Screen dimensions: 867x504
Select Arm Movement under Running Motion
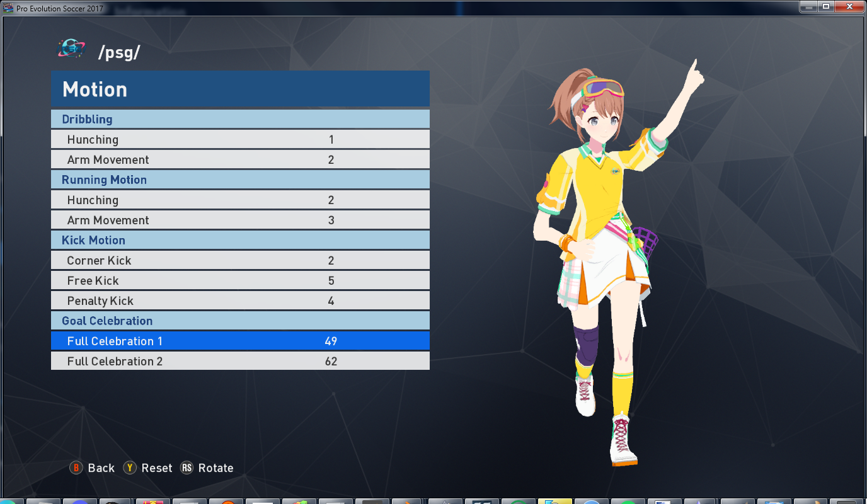(x=240, y=220)
